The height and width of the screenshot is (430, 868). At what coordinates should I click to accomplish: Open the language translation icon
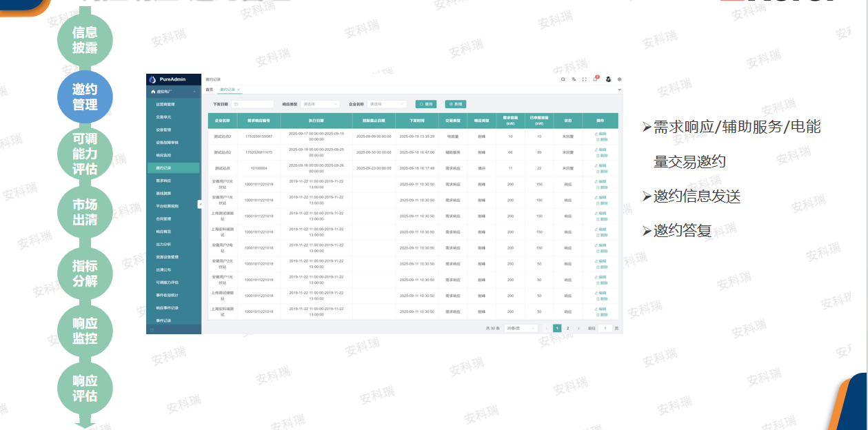point(574,79)
